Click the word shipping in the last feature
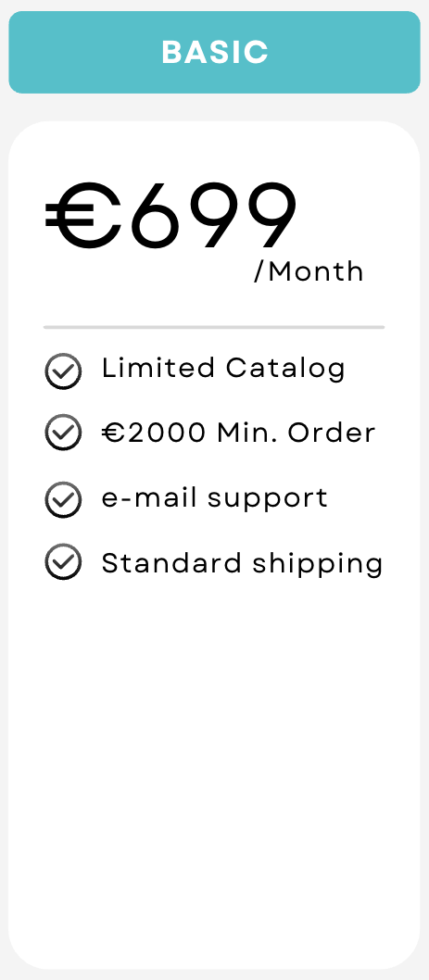Screen dimensions: 429x980 click(x=318, y=563)
